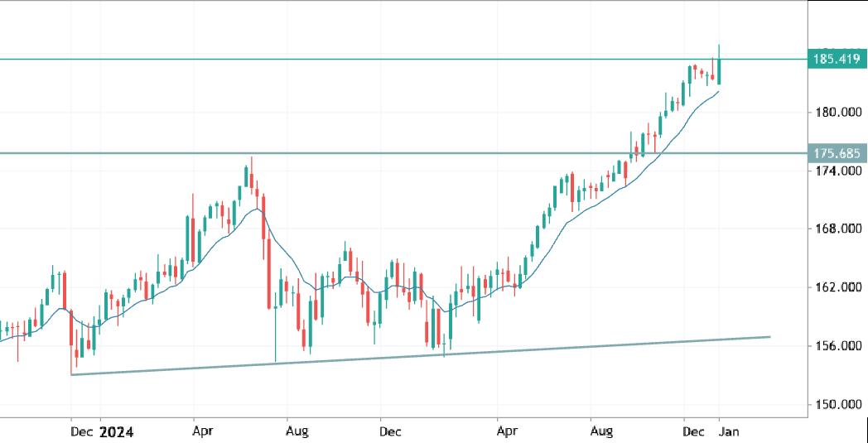
Task: Click the 2024 year label on time axis
Action: click(117, 431)
